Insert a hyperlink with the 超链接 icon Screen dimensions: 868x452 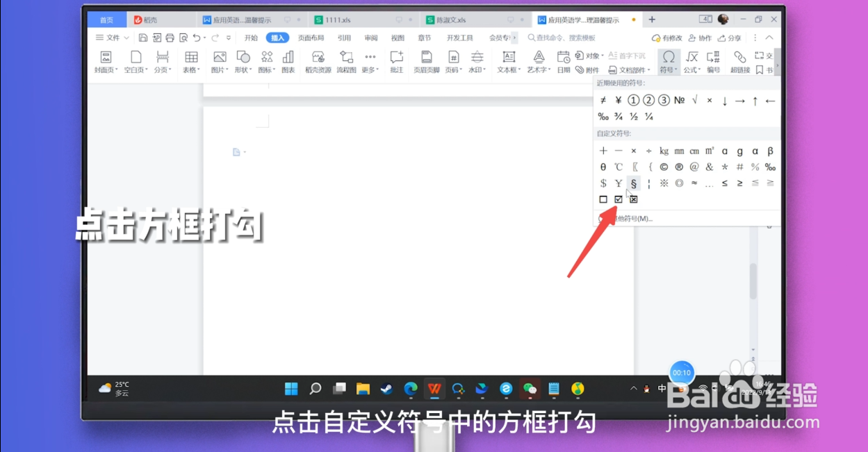coord(739,57)
